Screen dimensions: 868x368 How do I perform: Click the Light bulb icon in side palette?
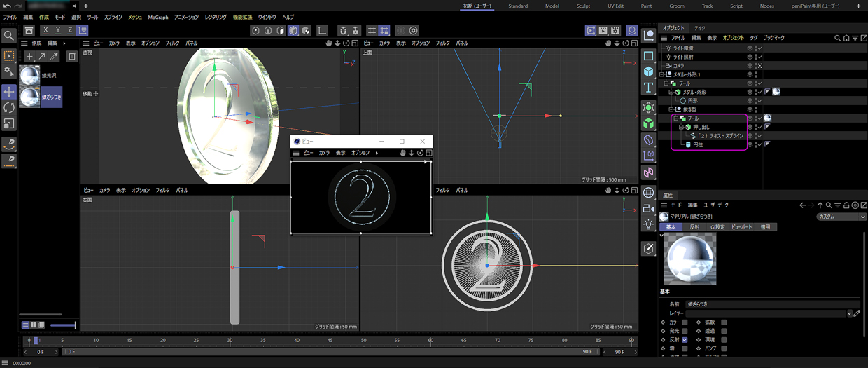[649, 224]
